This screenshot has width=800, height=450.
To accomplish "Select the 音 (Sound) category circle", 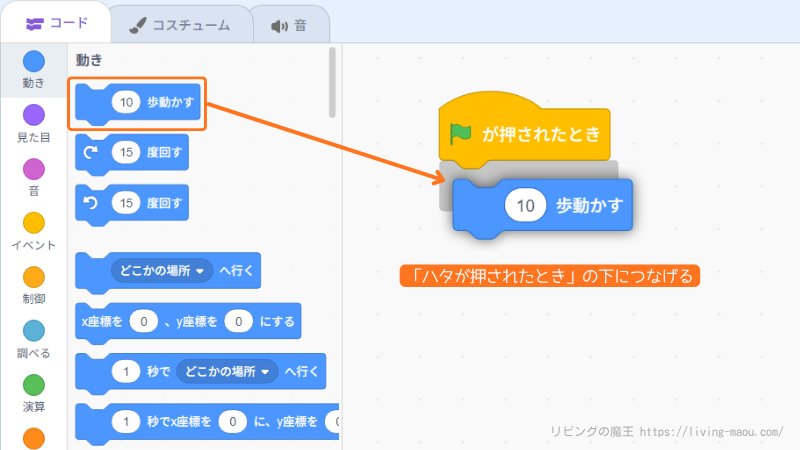I will click(34, 169).
